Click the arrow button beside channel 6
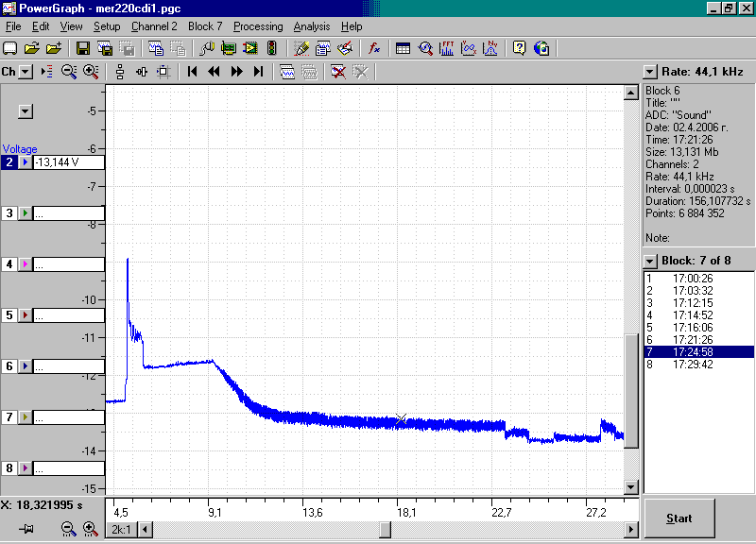Viewport: 756px width, 544px height. point(26,366)
